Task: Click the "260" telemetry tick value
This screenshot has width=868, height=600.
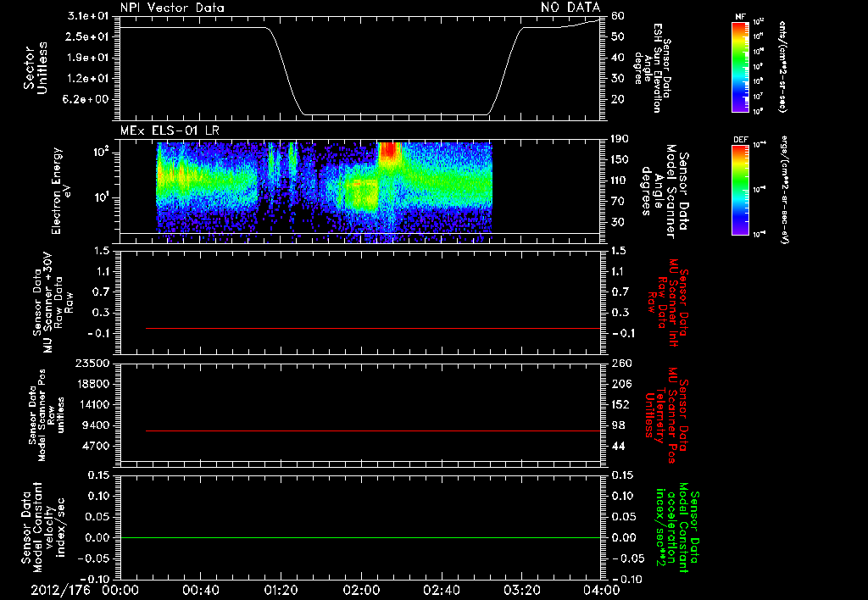Action: [x=621, y=364]
